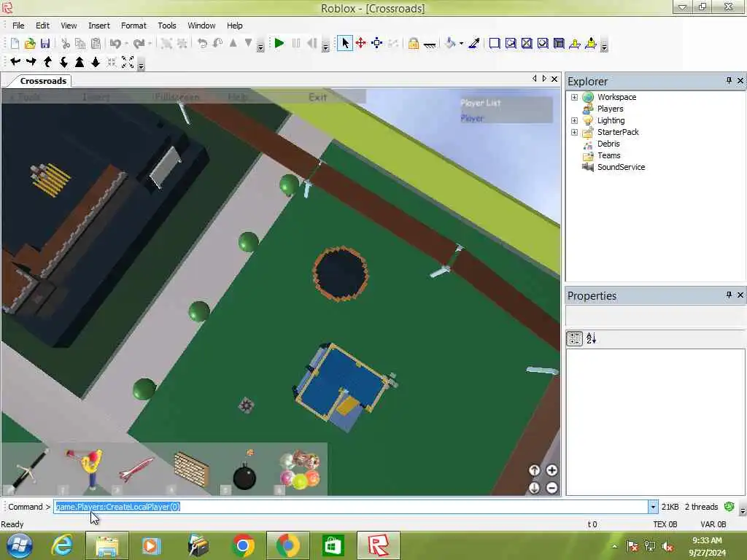747x560 pixels.
Task: Select the Resize handles tool
Action: [377, 43]
